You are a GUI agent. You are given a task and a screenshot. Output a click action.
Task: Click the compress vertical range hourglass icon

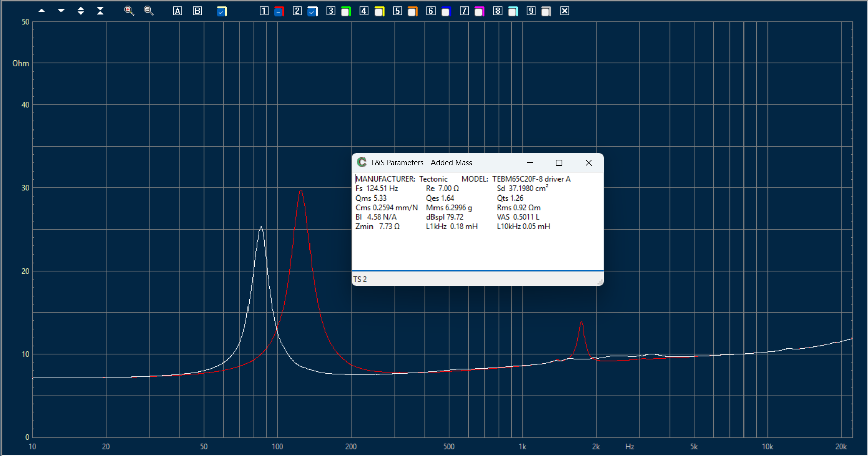coord(100,11)
